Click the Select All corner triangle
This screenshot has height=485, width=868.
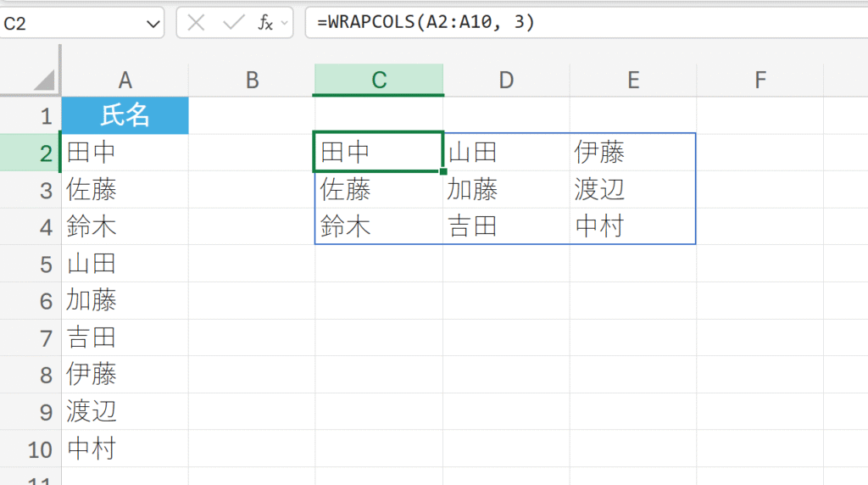click(43, 81)
